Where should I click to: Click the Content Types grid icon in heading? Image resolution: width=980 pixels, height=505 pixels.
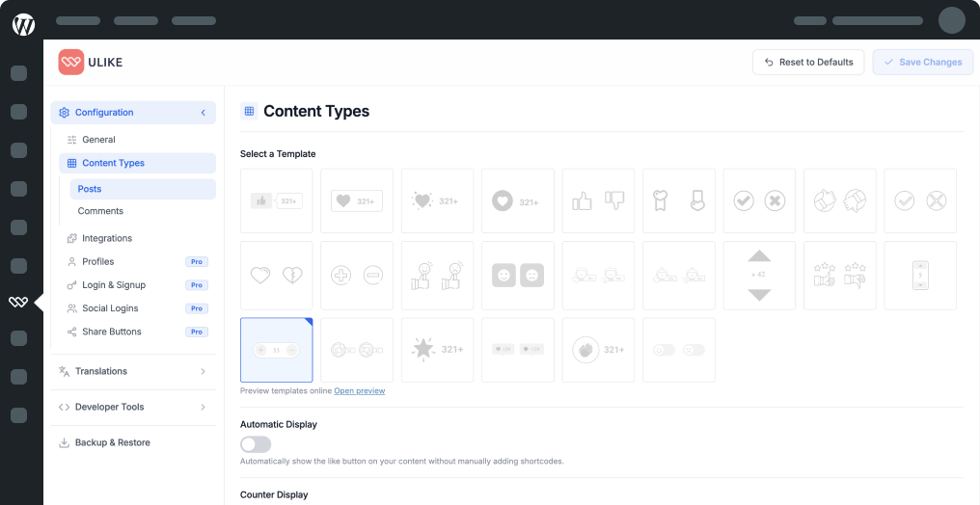249,111
